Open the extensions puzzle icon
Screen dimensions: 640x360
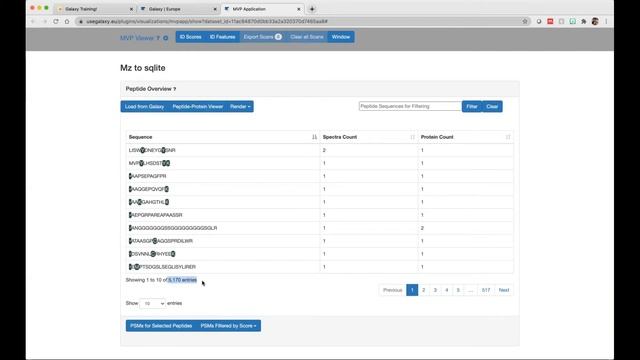(x=584, y=21)
